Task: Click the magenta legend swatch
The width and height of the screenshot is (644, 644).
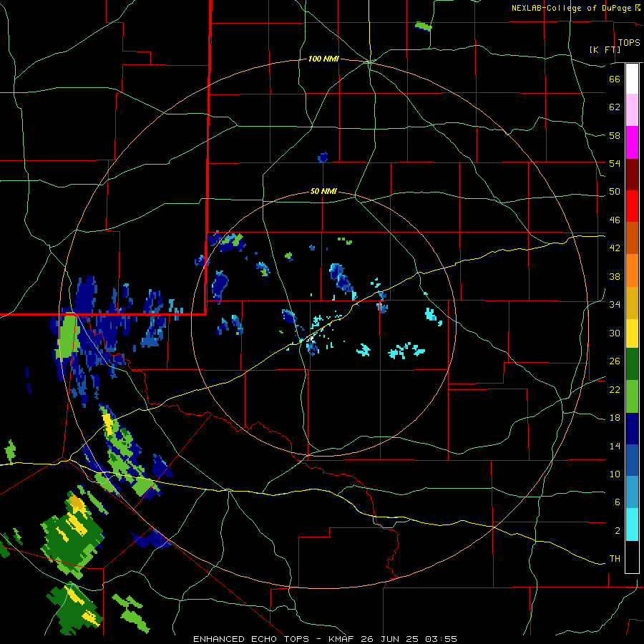Action: [x=632, y=142]
